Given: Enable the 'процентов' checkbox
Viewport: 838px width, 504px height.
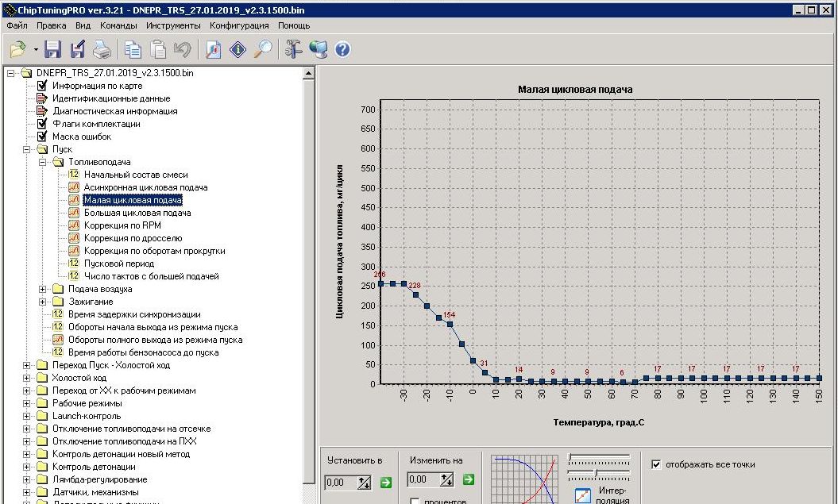Looking at the screenshot, I should point(414,502).
